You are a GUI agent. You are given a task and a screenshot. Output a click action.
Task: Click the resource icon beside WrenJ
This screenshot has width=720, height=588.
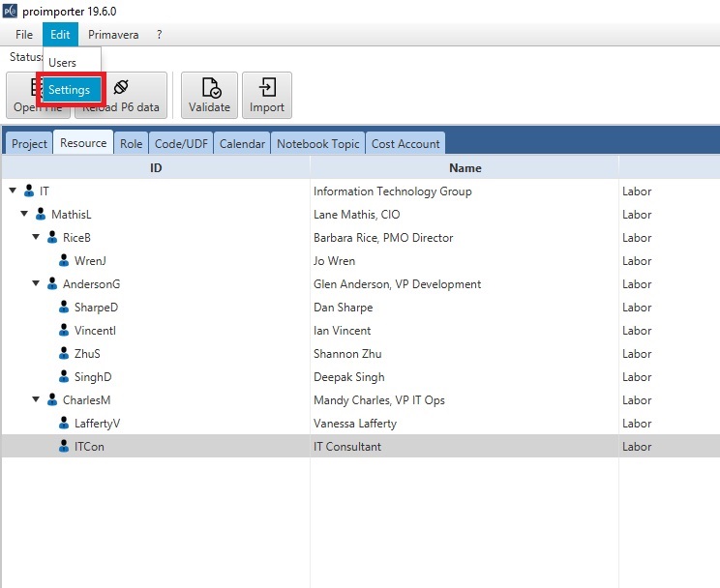[64, 261]
